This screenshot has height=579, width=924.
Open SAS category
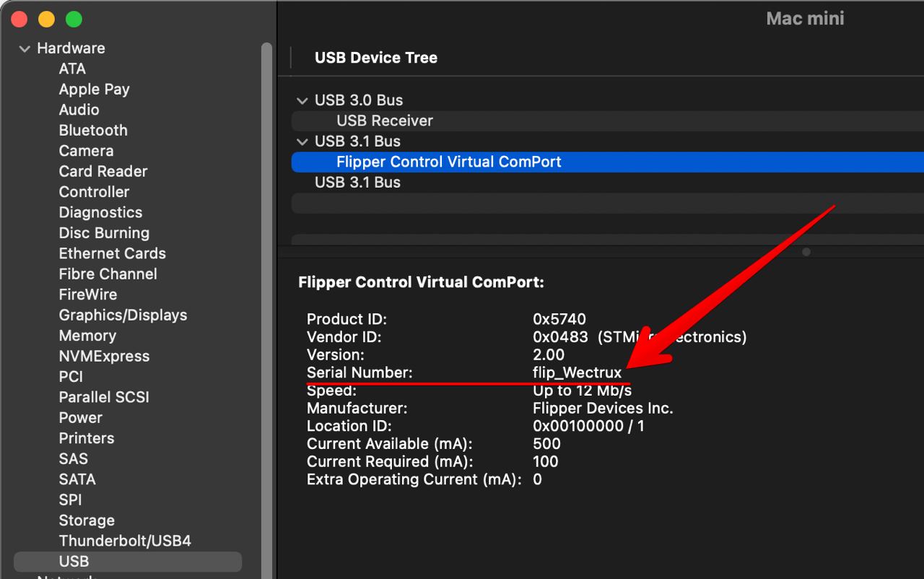pos(73,459)
